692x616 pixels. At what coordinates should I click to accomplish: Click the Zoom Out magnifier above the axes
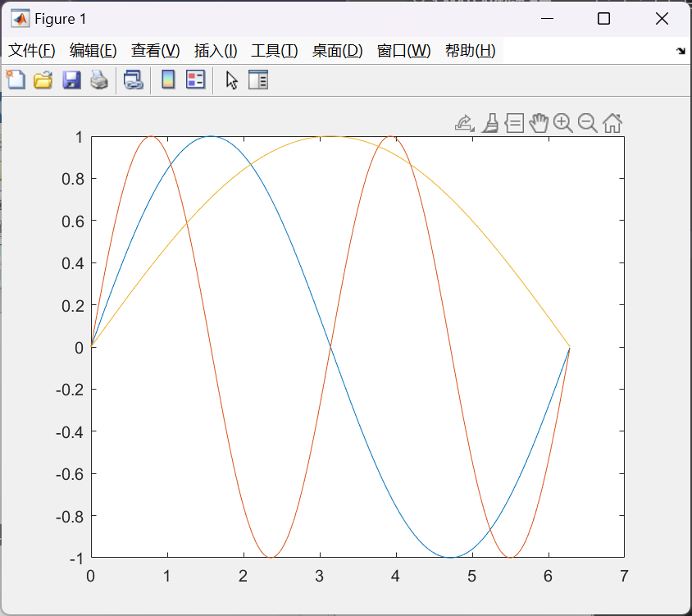587,123
